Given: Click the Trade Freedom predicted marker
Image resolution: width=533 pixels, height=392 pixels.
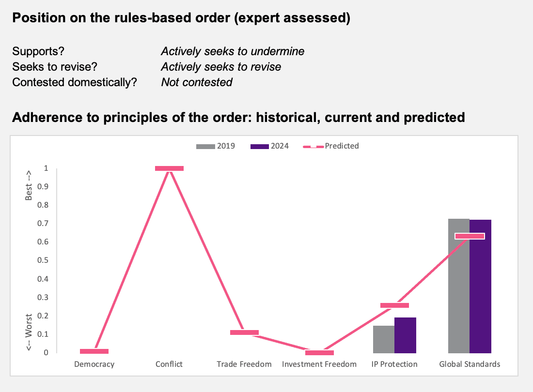Looking at the screenshot, I should pyautogui.click(x=244, y=332).
